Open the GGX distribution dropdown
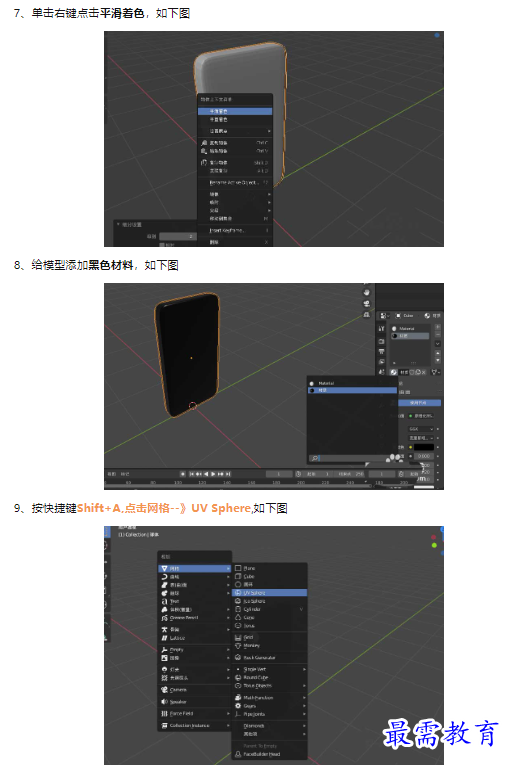The height and width of the screenshot is (765, 507). click(421, 429)
